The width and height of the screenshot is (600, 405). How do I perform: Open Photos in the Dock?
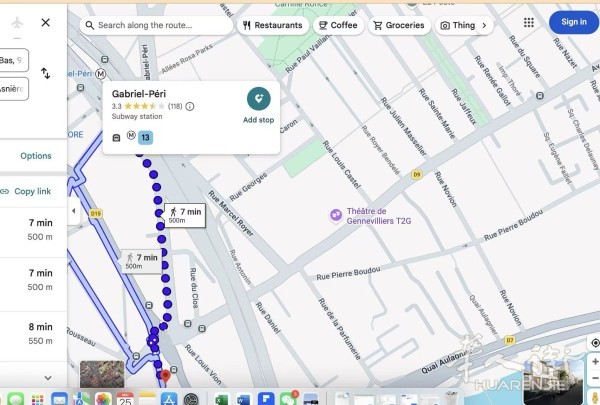[x=103, y=400]
